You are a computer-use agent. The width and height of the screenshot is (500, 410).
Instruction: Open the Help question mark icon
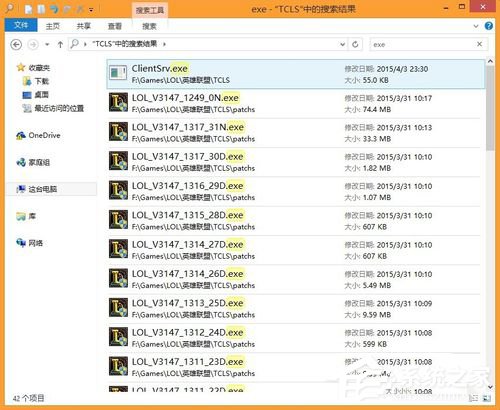click(489, 26)
